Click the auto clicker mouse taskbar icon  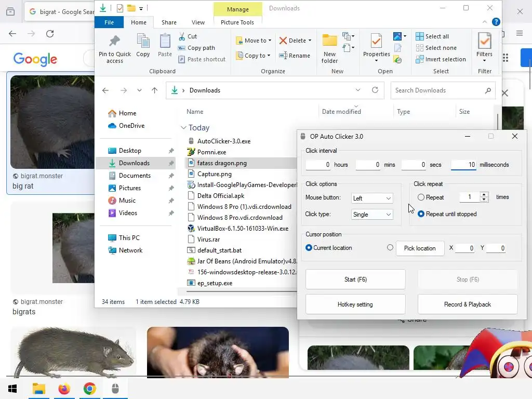click(115, 389)
